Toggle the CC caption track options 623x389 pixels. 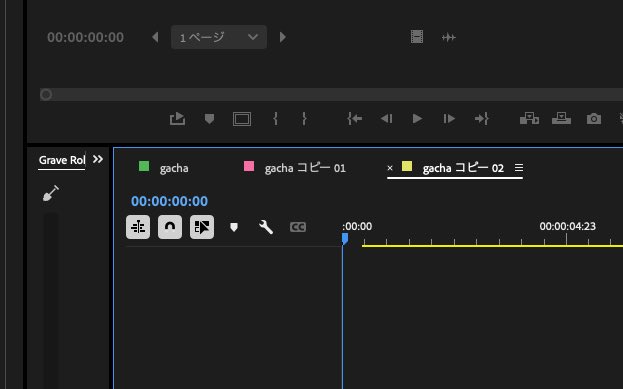coord(298,227)
